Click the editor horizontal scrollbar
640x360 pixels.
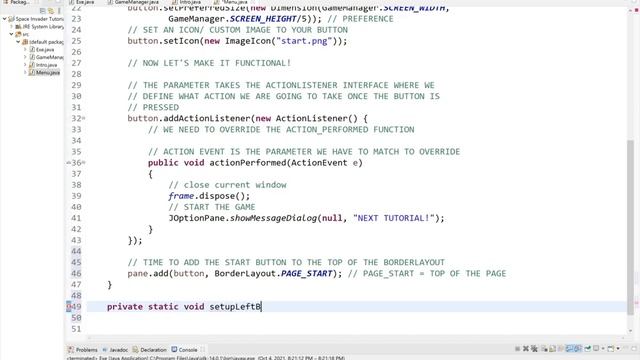click(x=357, y=338)
